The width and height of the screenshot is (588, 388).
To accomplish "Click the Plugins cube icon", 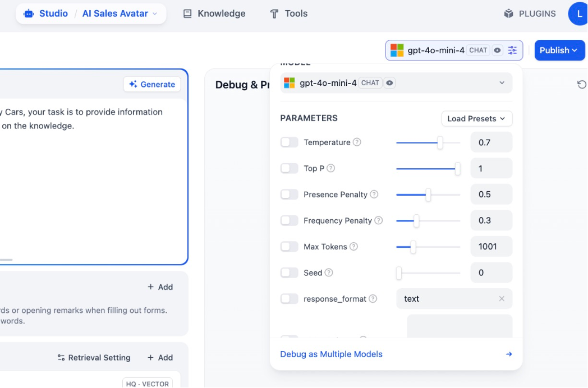I will pos(508,13).
